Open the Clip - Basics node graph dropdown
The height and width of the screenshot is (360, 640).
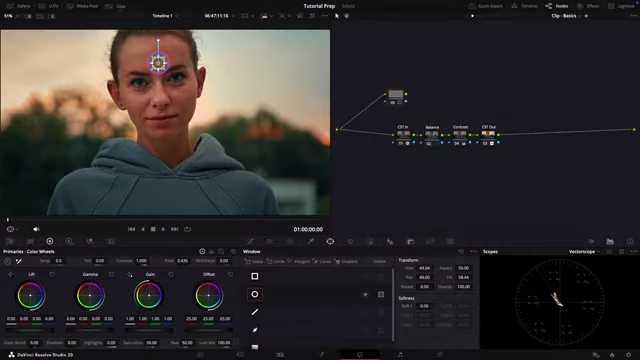(x=567, y=16)
